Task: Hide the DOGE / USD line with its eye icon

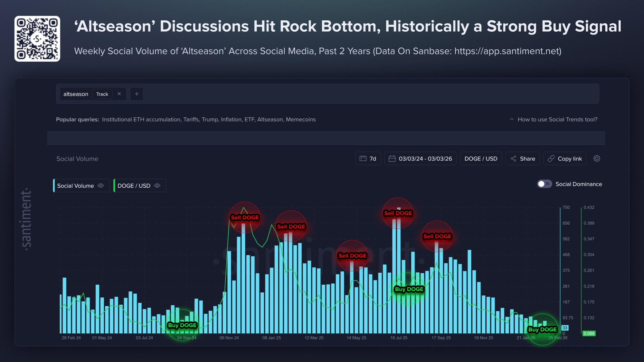Action: [x=157, y=185]
